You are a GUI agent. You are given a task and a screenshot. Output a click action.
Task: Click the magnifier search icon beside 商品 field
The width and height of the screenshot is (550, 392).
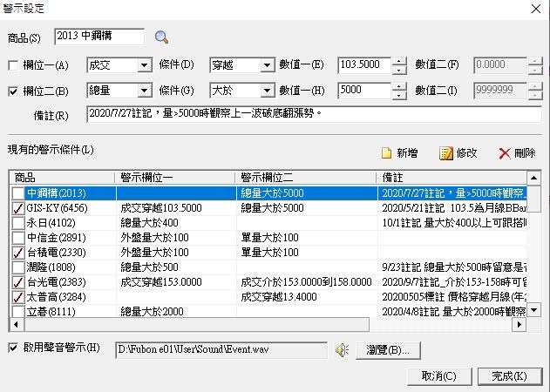click(x=161, y=37)
